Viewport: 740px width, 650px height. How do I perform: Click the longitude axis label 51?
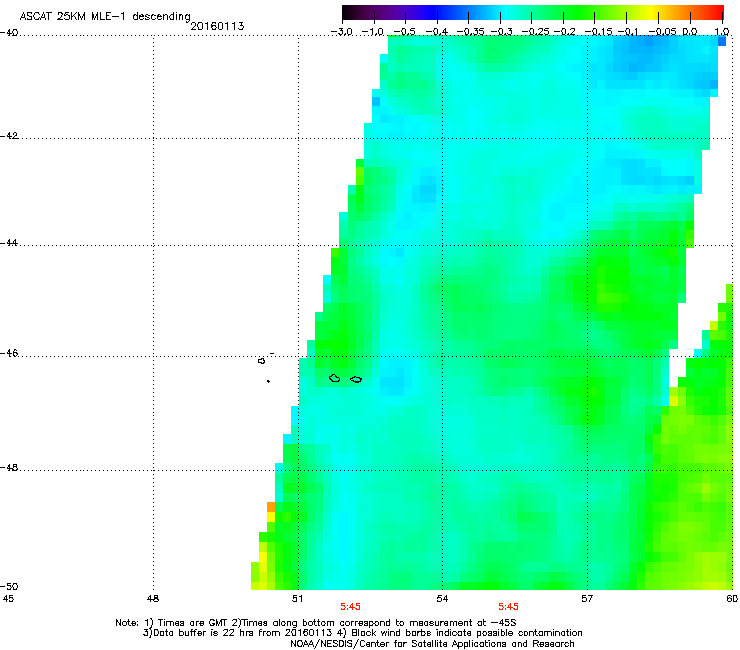(297, 599)
